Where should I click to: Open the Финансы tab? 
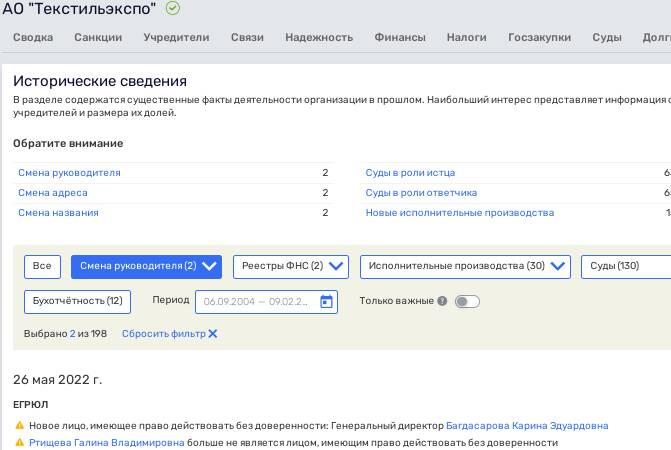pyautogui.click(x=400, y=38)
